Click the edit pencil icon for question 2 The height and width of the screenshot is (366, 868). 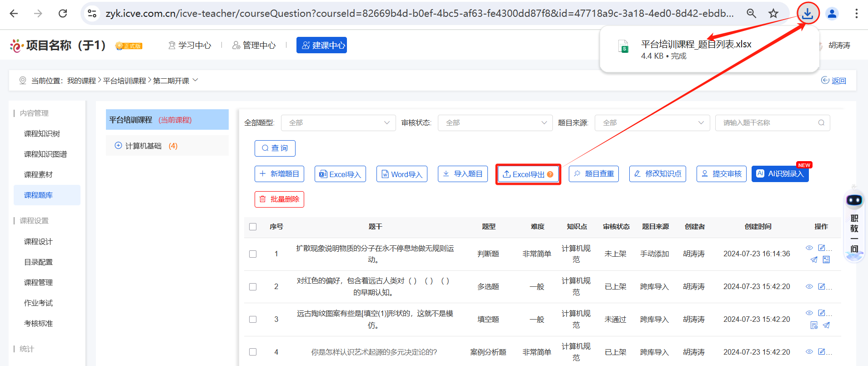(x=822, y=286)
